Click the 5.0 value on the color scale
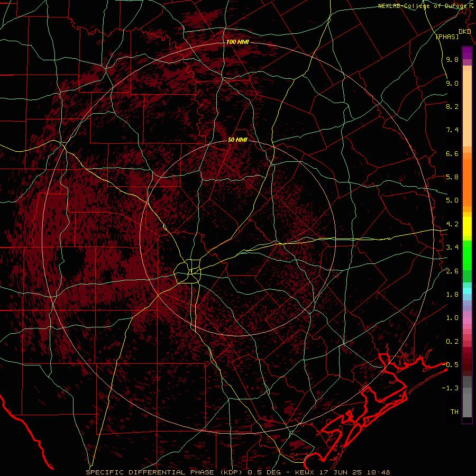476x476 pixels. click(x=452, y=200)
